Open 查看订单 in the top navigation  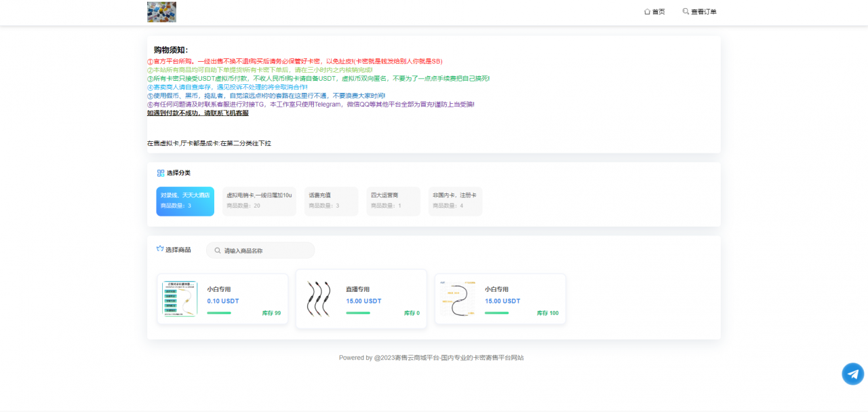point(703,12)
